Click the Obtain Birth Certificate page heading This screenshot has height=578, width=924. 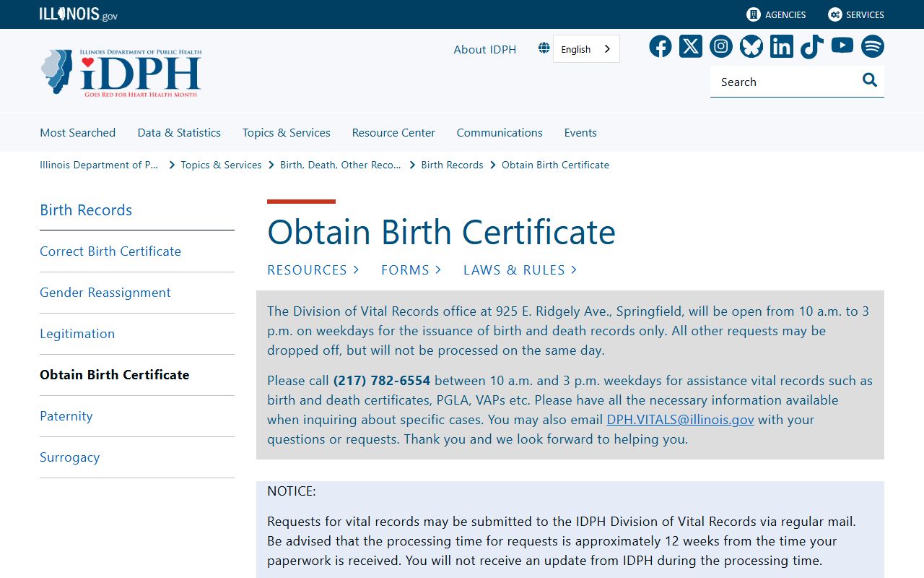[441, 232]
